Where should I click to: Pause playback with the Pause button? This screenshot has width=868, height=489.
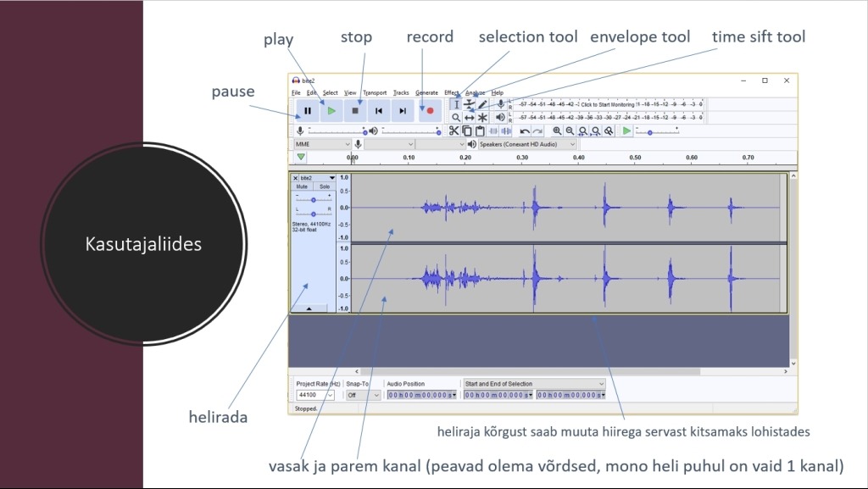(308, 111)
